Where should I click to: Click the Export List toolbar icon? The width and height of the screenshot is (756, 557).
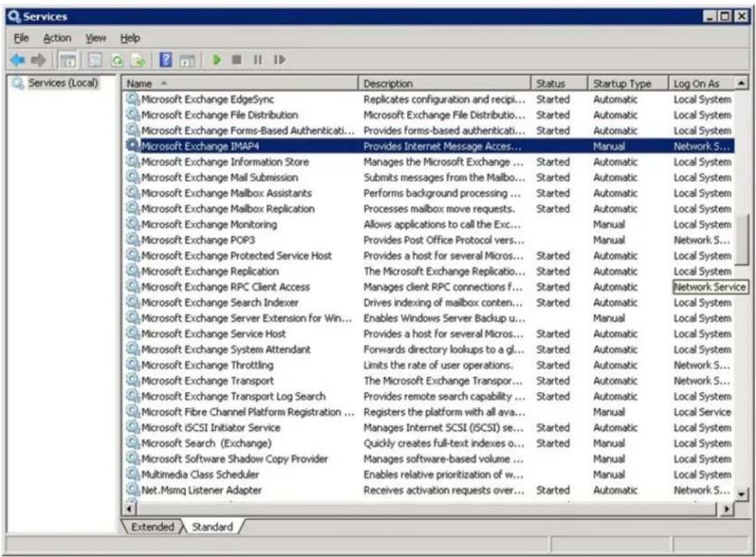138,60
